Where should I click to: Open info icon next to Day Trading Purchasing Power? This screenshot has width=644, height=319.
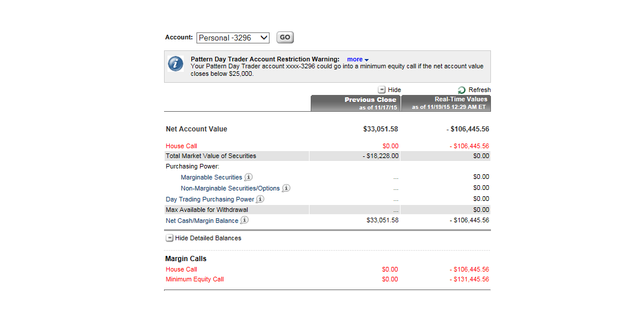(260, 199)
